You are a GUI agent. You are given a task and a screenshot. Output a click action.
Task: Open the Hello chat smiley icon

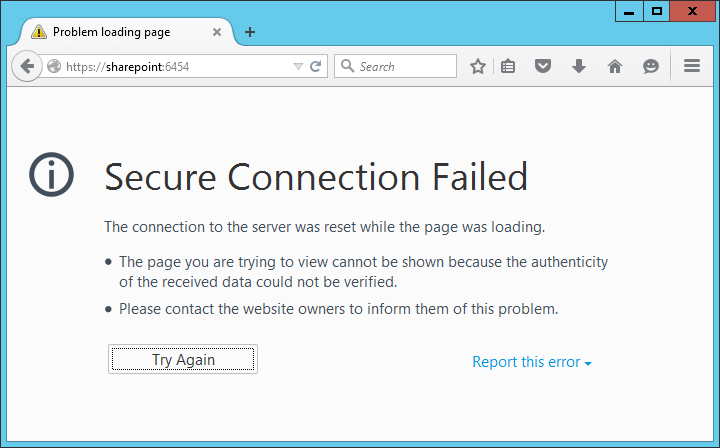click(651, 67)
